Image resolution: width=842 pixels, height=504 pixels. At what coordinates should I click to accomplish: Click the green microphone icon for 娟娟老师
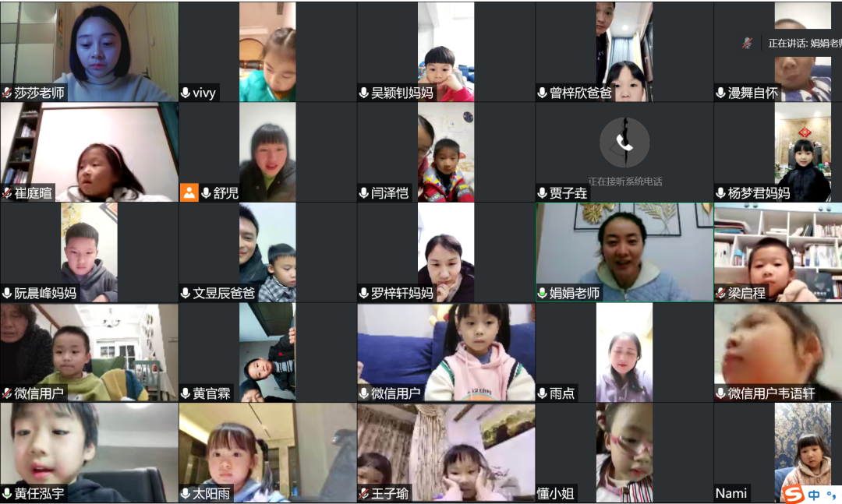[543, 293]
